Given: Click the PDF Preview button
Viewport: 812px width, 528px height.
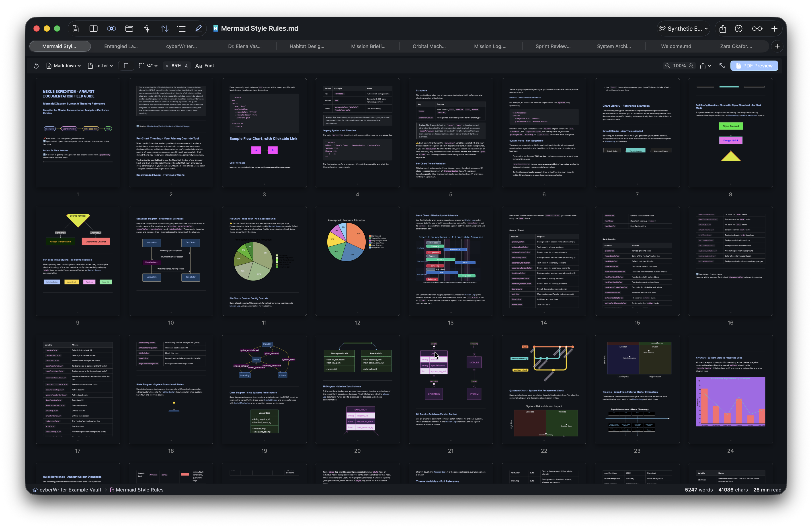Looking at the screenshot, I should [x=754, y=65].
